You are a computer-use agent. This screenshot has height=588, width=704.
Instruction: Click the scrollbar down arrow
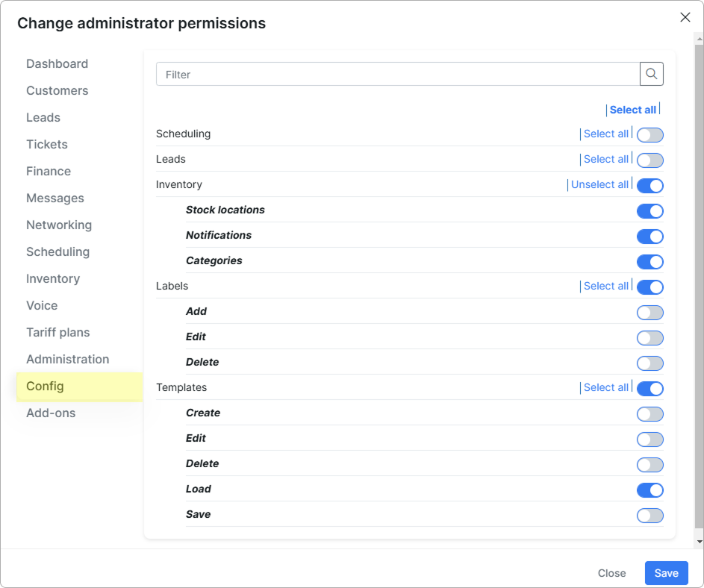pos(699,541)
